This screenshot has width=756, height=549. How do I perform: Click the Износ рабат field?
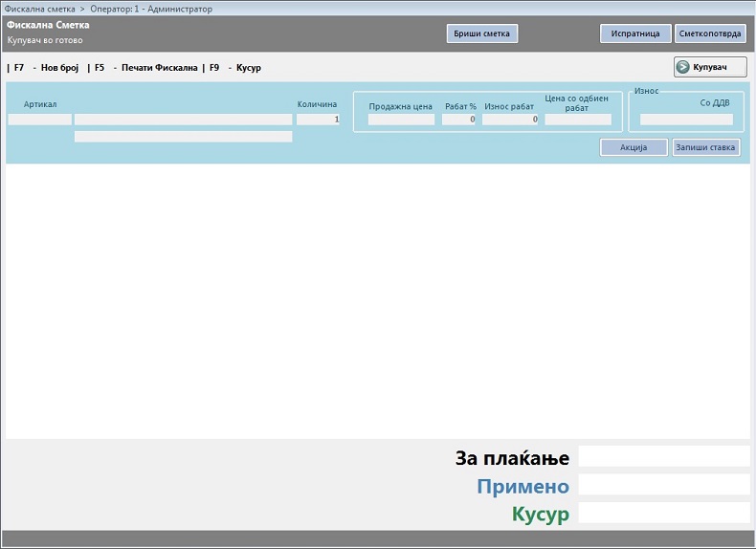tap(510, 120)
